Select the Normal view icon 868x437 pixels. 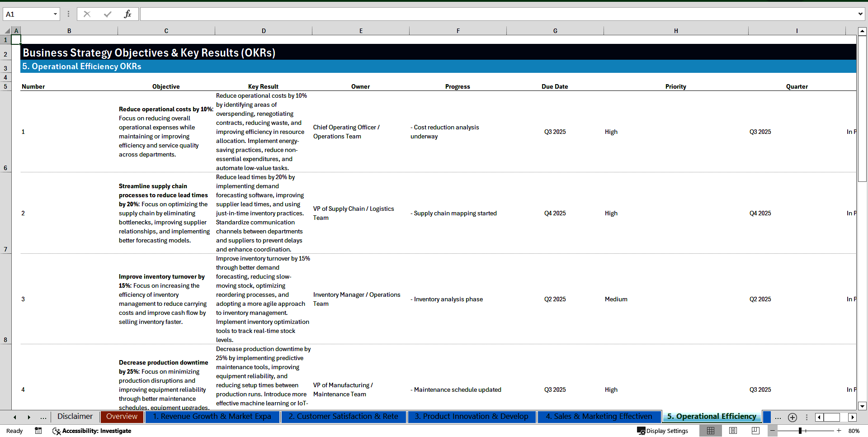click(711, 431)
